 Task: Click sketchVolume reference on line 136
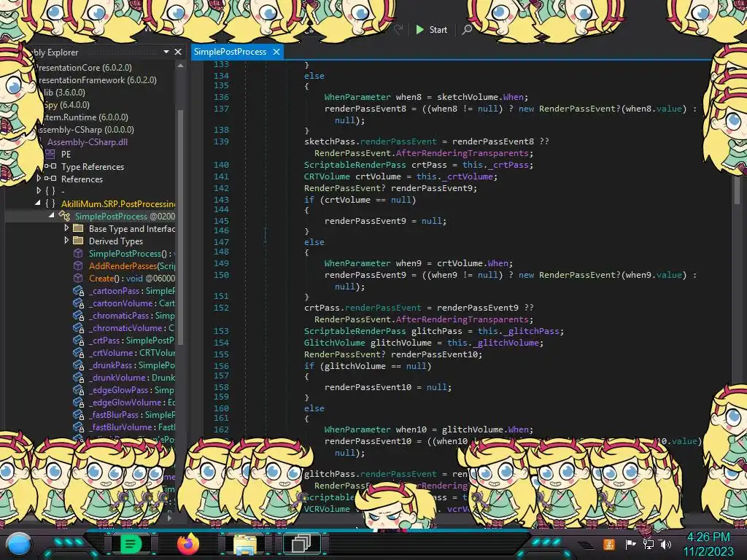(x=468, y=97)
